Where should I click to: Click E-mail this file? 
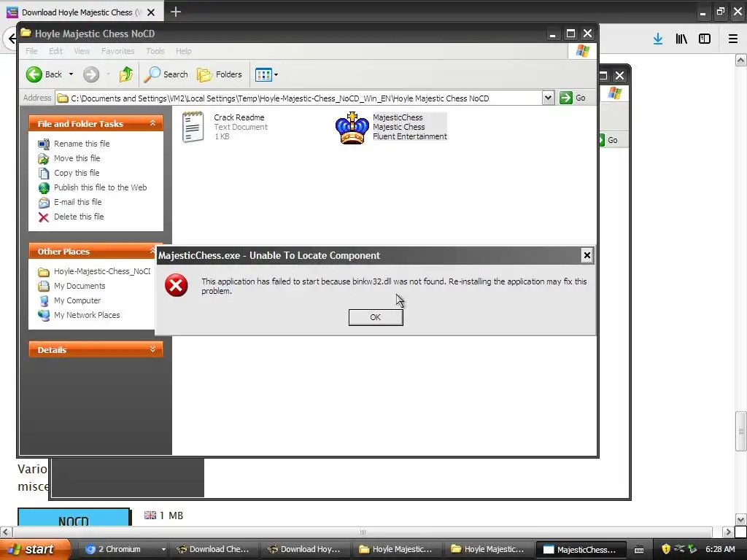tap(77, 202)
